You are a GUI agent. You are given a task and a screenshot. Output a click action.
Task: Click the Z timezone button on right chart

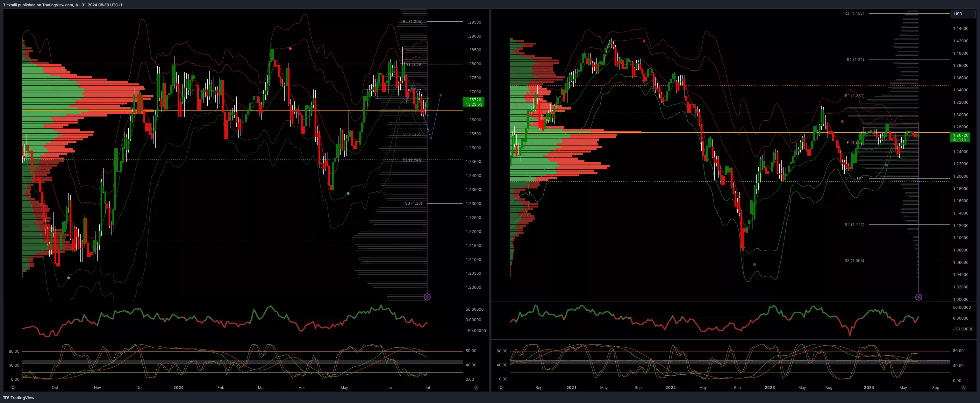pyautogui.click(x=501, y=387)
